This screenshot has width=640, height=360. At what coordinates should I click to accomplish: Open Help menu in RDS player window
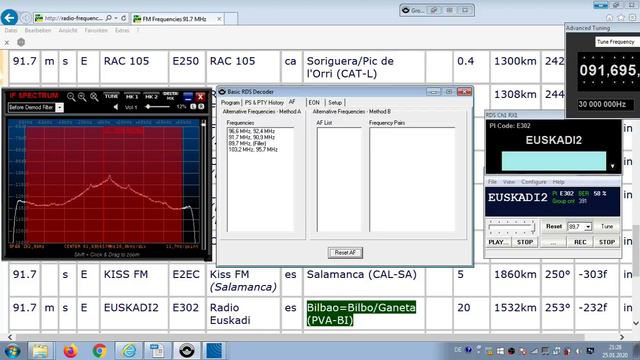558,182
